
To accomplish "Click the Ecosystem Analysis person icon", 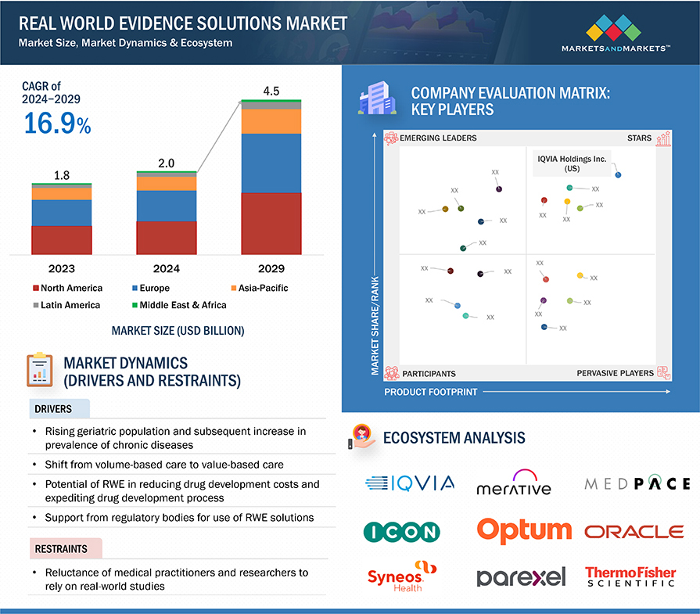I will (x=362, y=437).
